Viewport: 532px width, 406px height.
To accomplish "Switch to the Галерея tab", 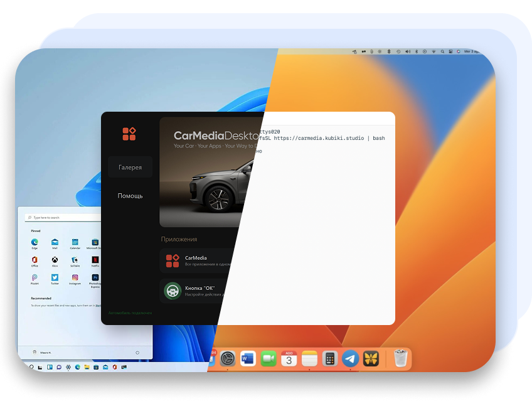I will point(130,168).
